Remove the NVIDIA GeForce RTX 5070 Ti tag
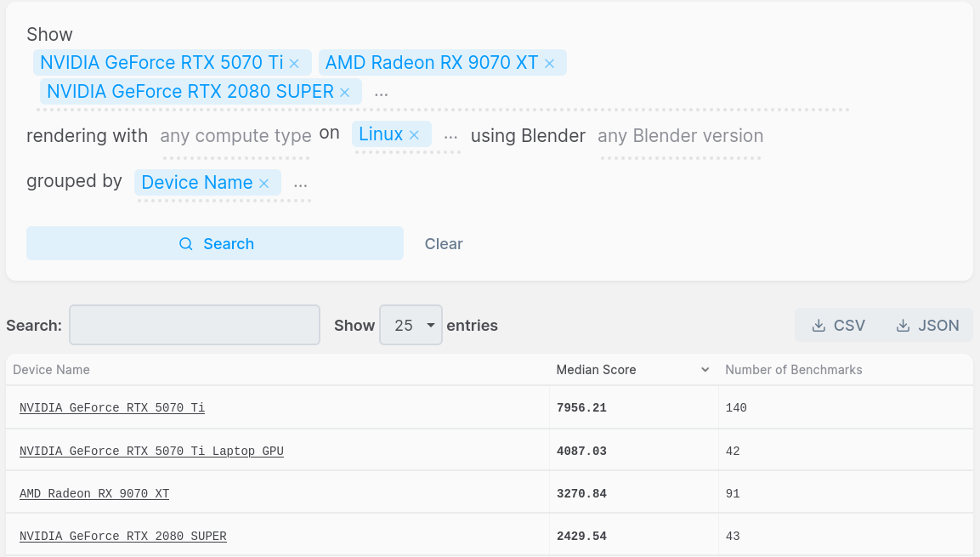The width and height of the screenshot is (980, 557). click(x=294, y=64)
